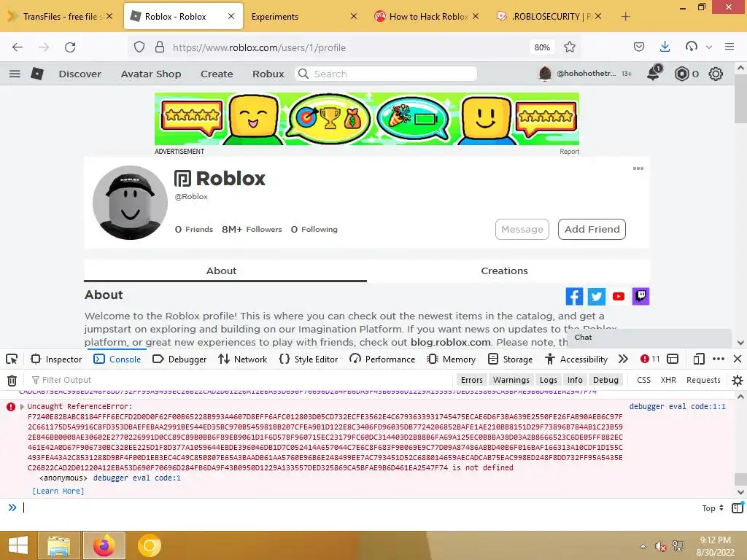Open File Explorer from the taskbar
The image size is (747, 560).
tap(58, 545)
